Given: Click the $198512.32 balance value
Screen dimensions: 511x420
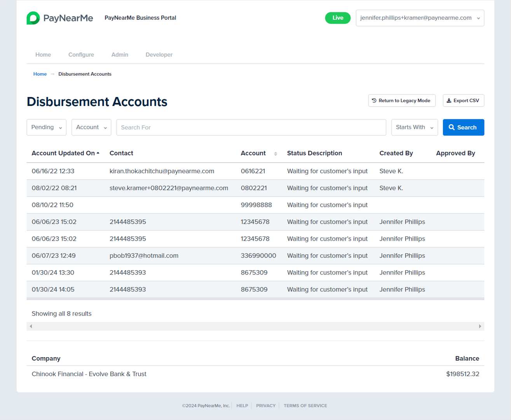Looking at the screenshot, I should (x=462, y=374).
